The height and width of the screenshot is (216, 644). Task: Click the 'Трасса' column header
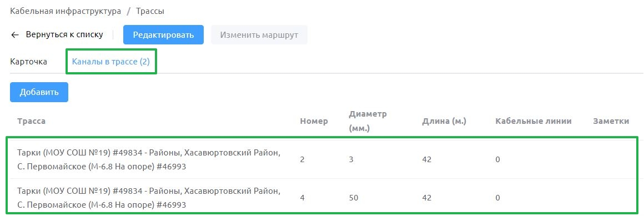[x=31, y=121]
